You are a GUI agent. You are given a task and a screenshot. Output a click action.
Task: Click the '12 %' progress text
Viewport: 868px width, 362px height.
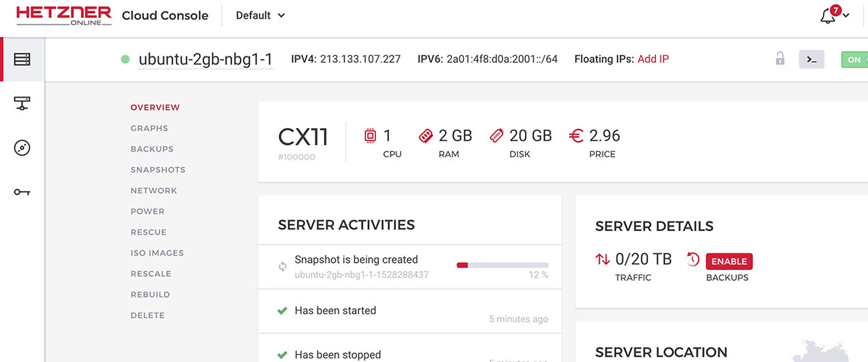tap(539, 275)
